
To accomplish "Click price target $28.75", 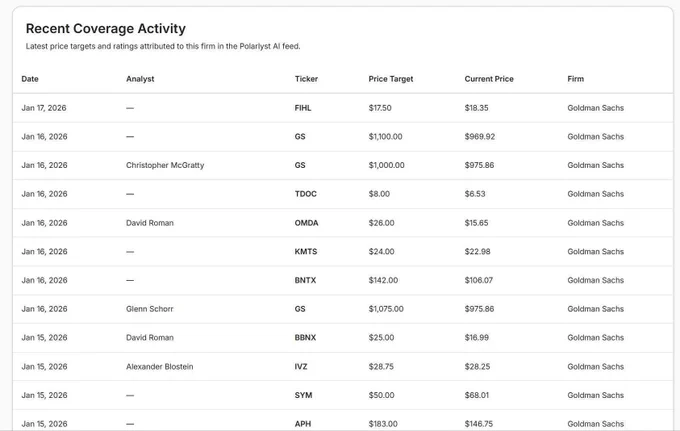I will coord(381,366).
